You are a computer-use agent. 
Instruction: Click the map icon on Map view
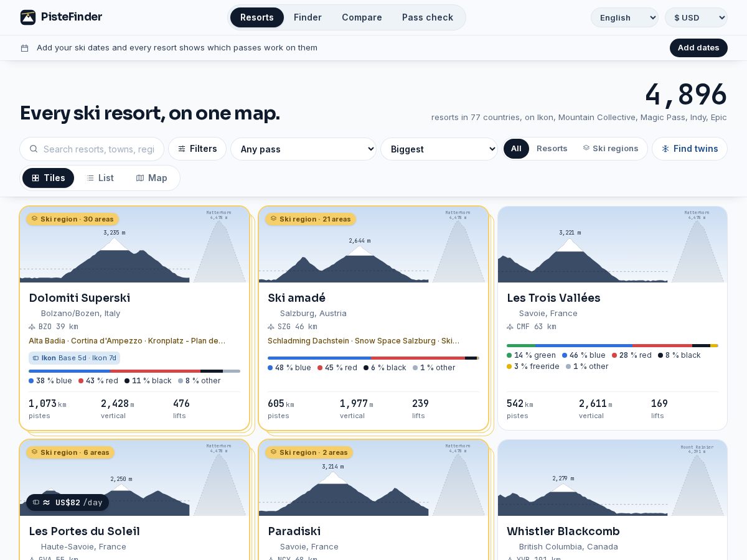coord(140,178)
